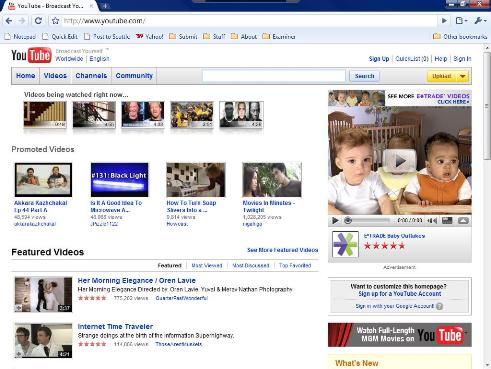Click the Sign Up link
Image resolution: width=491 pixels, height=369 pixels.
click(379, 59)
